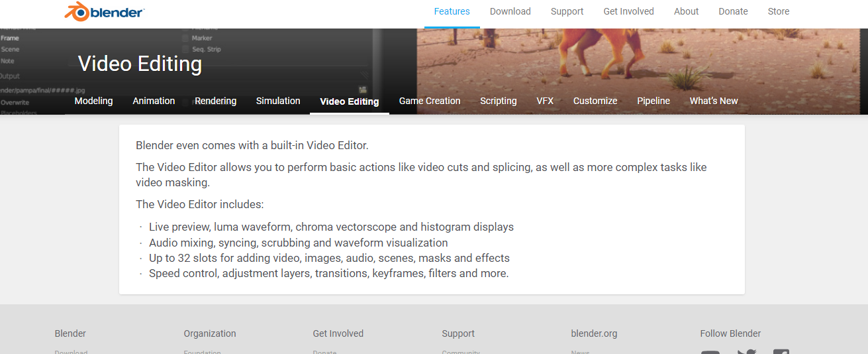Visit the Store link
868x354 pixels.
(779, 11)
